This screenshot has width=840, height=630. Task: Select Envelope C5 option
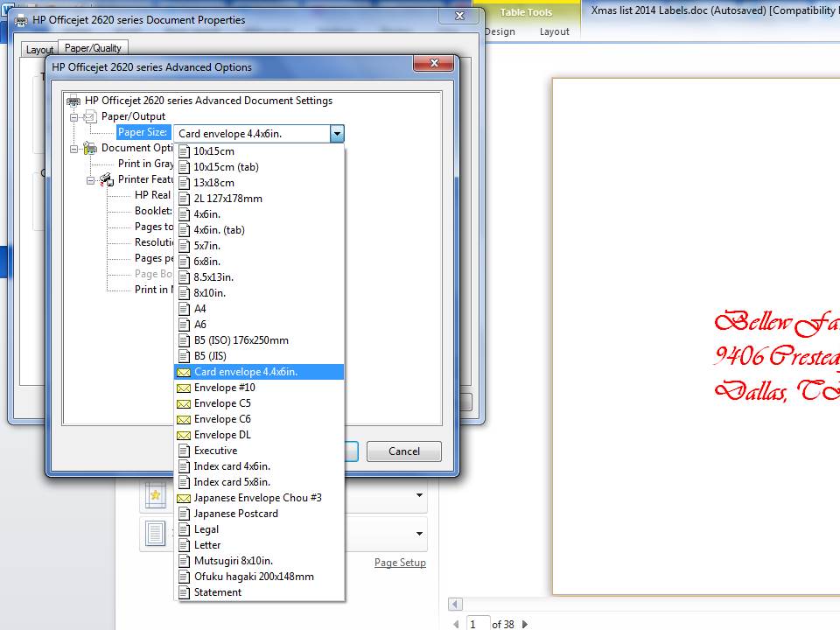tap(259, 403)
